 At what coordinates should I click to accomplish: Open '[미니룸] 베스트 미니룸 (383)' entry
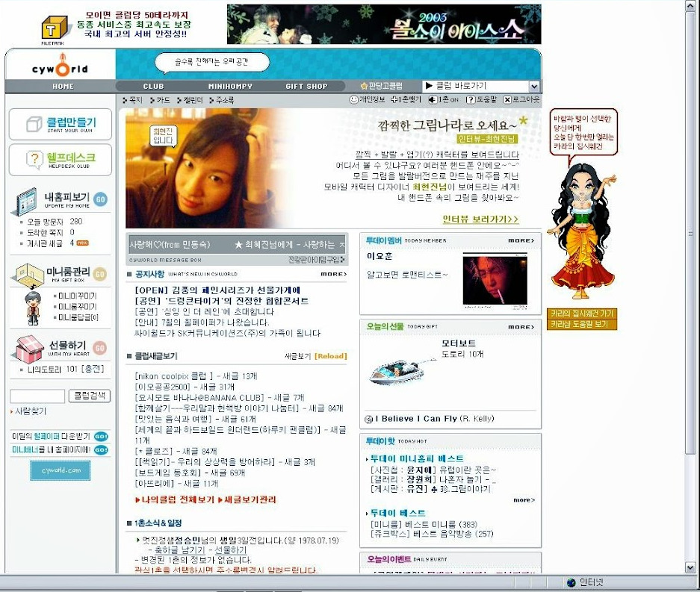[x=424, y=524]
